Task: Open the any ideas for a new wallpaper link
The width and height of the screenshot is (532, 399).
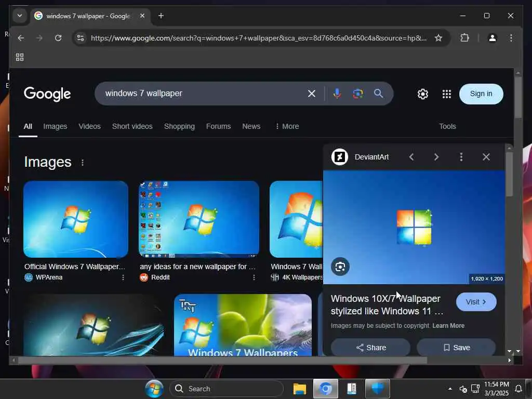Action: pyautogui.click(x=197, y=267)
